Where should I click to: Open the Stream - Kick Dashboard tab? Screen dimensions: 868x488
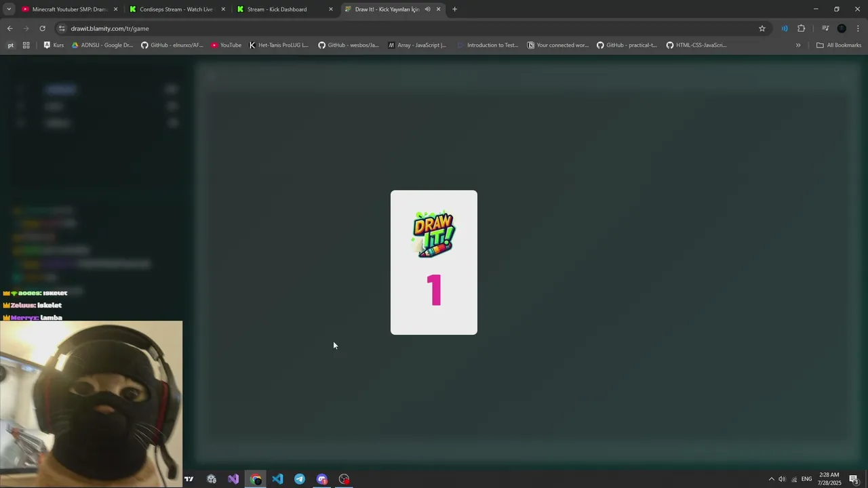(278, 9)
